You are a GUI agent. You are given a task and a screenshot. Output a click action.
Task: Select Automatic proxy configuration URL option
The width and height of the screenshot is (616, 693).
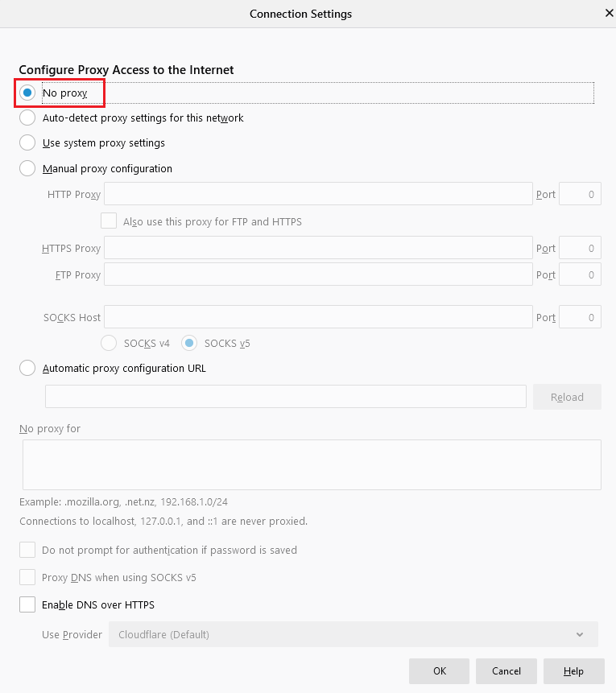27,368
